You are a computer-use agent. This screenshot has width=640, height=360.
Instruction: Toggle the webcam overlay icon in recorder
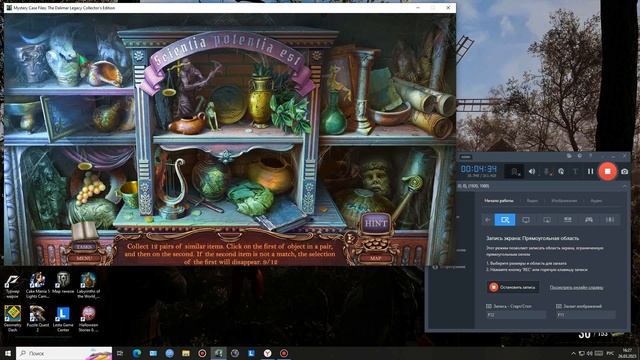pyautogui.click(x=515, y=172)
